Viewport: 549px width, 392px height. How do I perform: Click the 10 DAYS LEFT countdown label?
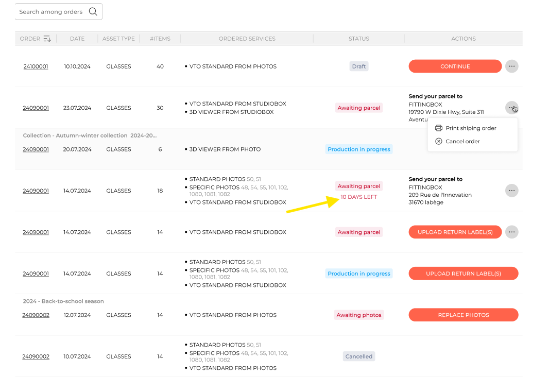click(x=358, y=196)
